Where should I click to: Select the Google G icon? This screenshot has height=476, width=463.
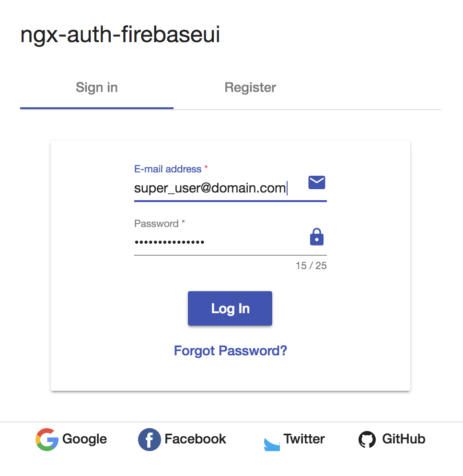(x=46, y=439)
